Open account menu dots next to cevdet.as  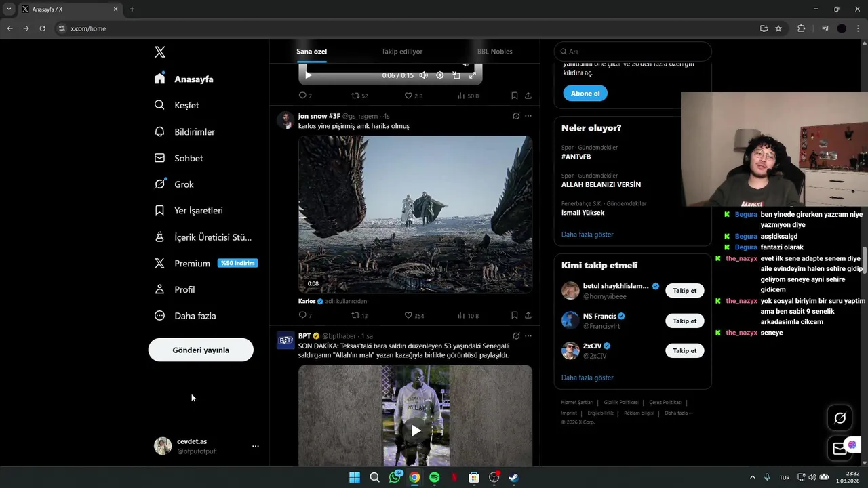[x=256, y=446]
